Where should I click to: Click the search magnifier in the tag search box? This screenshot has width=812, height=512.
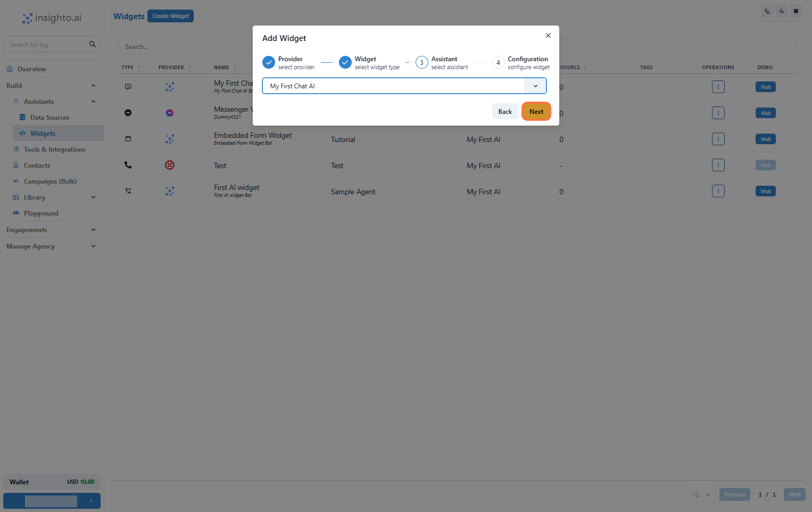92,44
